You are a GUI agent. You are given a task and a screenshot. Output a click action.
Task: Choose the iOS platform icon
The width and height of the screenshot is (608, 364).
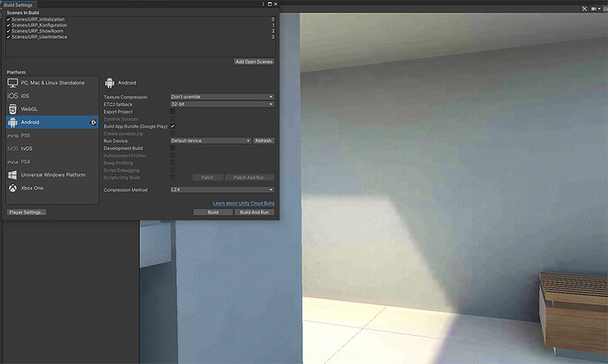point(13,96)
